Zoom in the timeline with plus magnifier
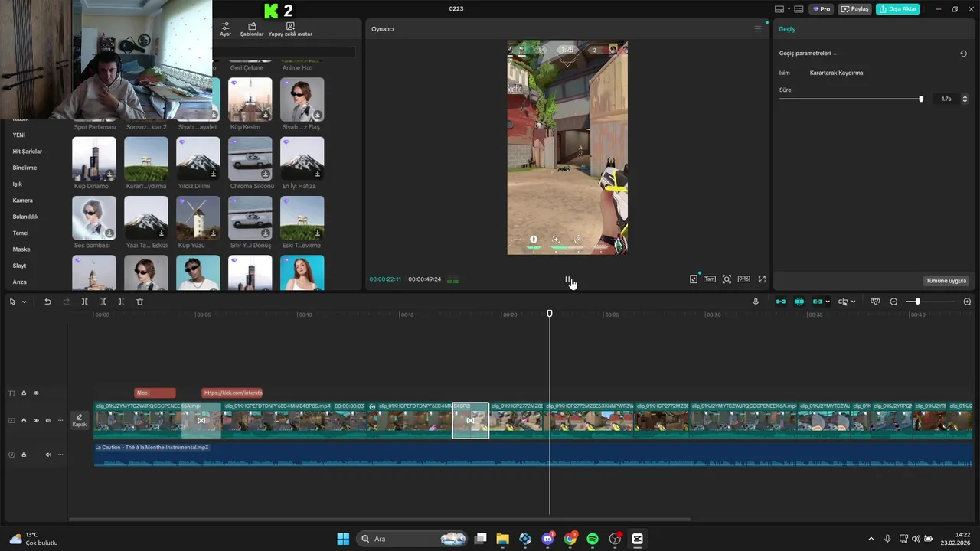Image resolution: width=980 pixels, height=551 pixels. tap(967, 302)
